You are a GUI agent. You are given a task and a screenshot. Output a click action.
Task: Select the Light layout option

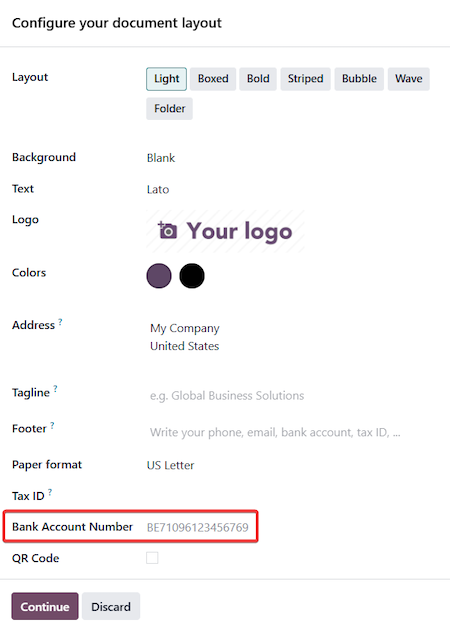tap(167, 79)
